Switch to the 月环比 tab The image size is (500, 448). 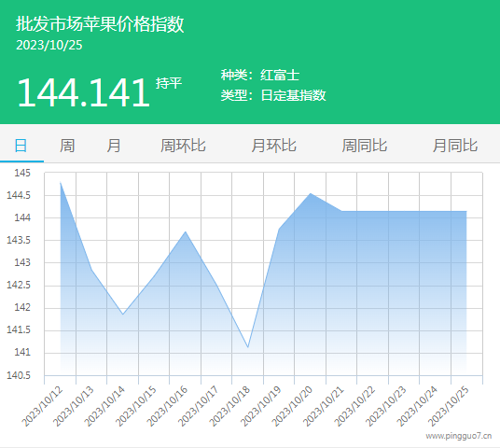[273, 146]
